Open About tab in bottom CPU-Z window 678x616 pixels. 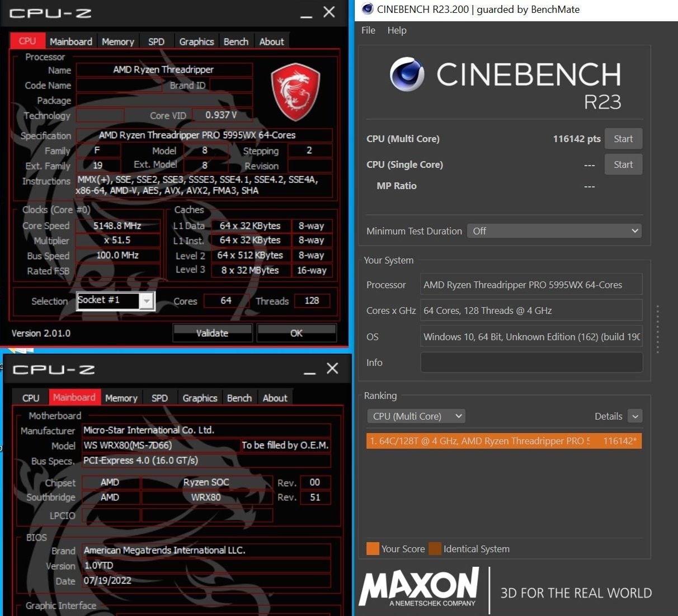pos(275,398)
